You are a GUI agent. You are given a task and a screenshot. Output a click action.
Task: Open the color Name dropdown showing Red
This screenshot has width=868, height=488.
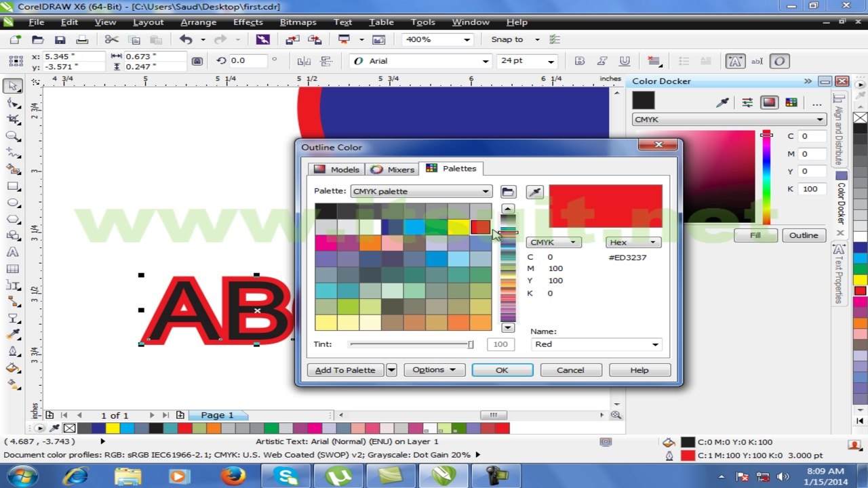click(597, 344)
